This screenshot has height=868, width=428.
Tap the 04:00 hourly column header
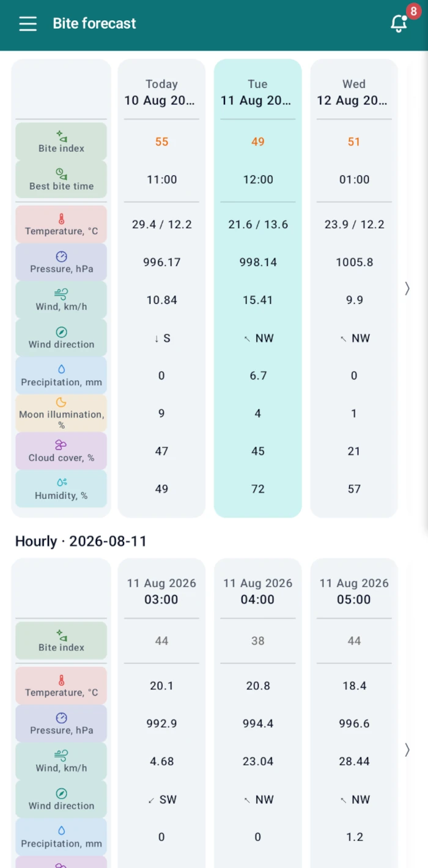pos(258,592)
